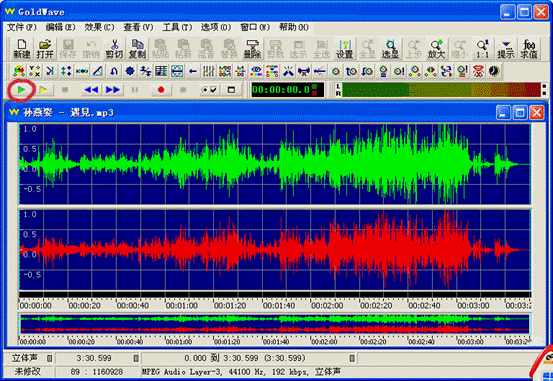Click the teal panel effect icon
The image size is (553, 381).
coord(177,71)
